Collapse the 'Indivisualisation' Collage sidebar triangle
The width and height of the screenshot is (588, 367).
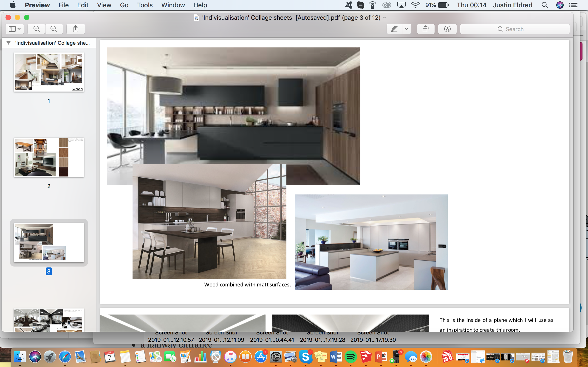pos(8,43)
